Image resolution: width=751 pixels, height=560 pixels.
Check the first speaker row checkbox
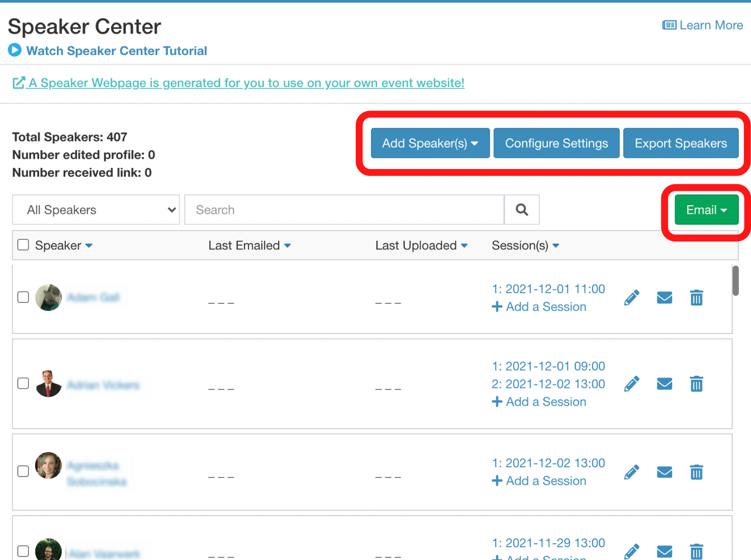23,297
